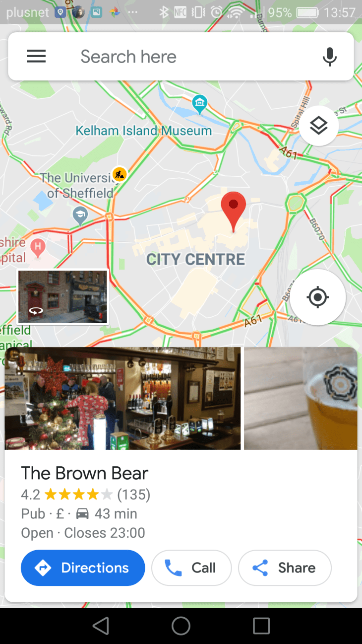
Task: Tap the University of Sheffield marker icon
Action: [80, 215]
